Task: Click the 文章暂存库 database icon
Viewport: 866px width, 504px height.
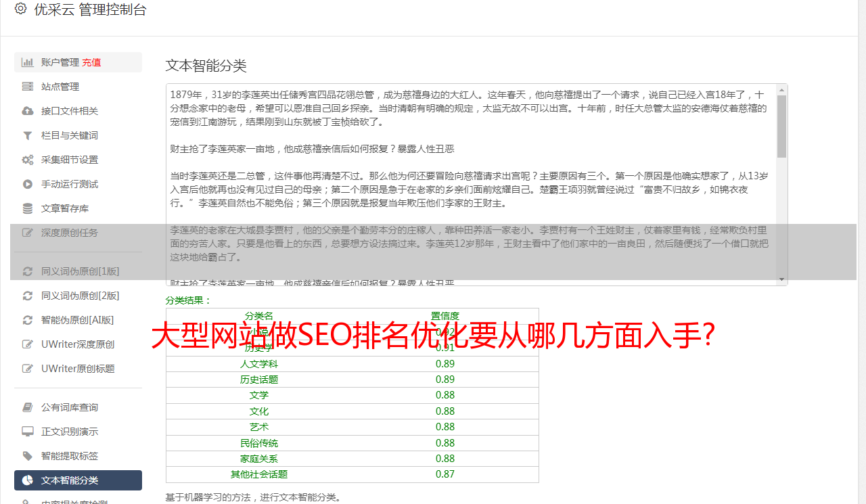Action: (28, 208)
